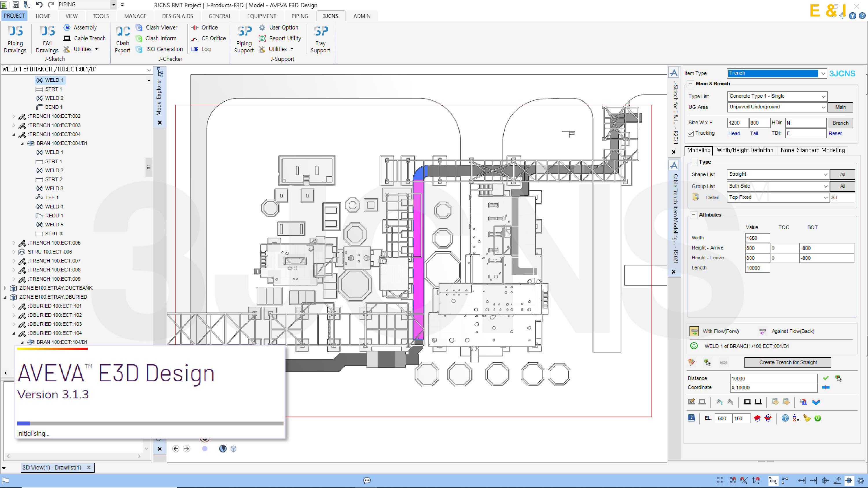Click Create Trench for Straight button
Viewport: 868px width, 488px height.
pos(788,362)
